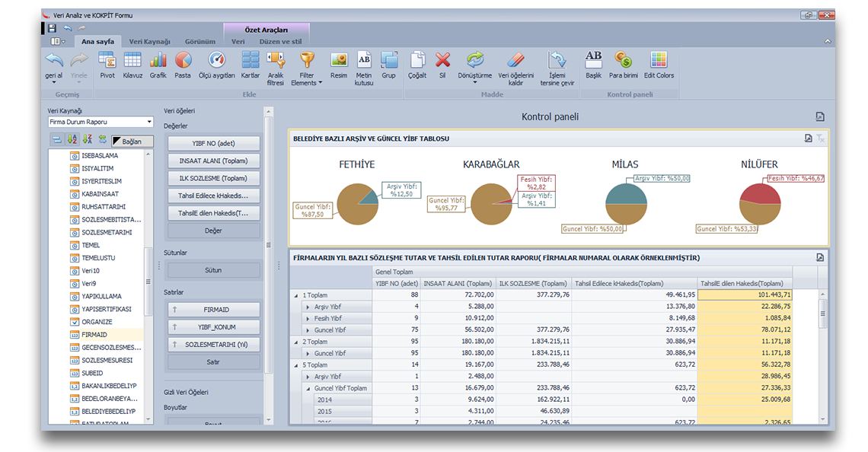Viewport: 868px width, 452px height.
Task: Remove data items with Veri öğelerini kaldır
Action: pyautogui.click(x=515, y=67)
